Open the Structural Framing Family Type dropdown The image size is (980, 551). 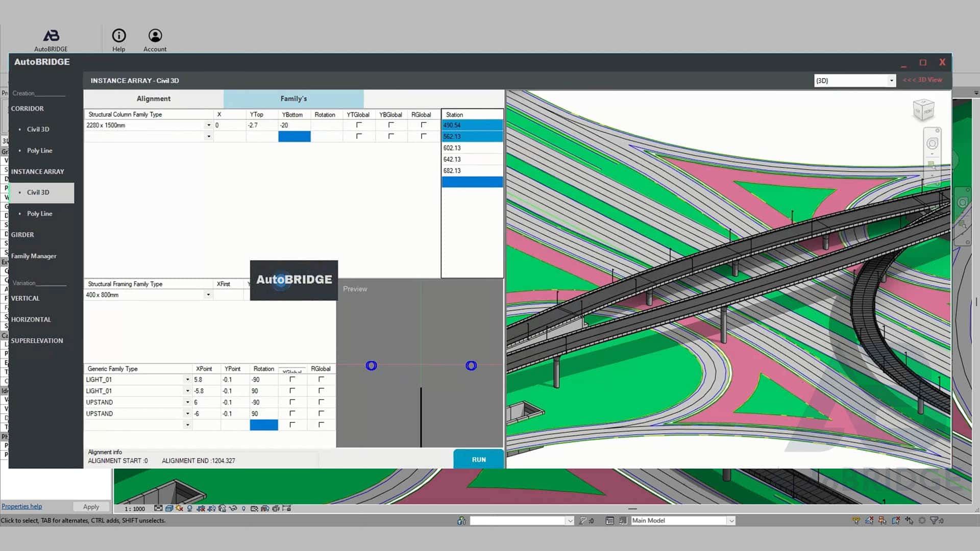tap(208, 295)
